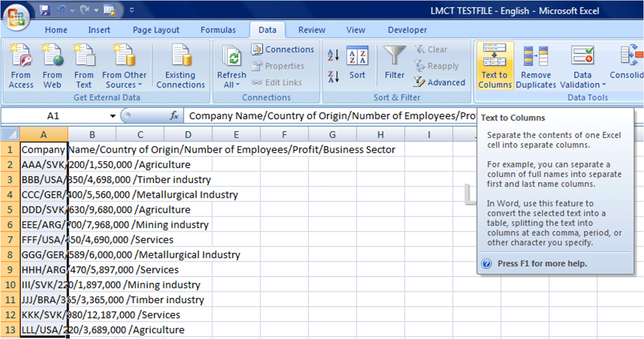Select column E header
The width and height of the screenshot is (644, 339).
pyautogui.click(x=236, y=135)
